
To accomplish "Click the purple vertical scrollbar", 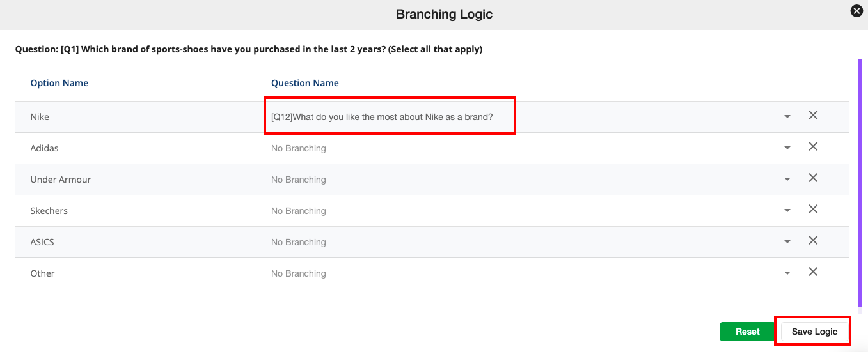I will click(860, 182).
